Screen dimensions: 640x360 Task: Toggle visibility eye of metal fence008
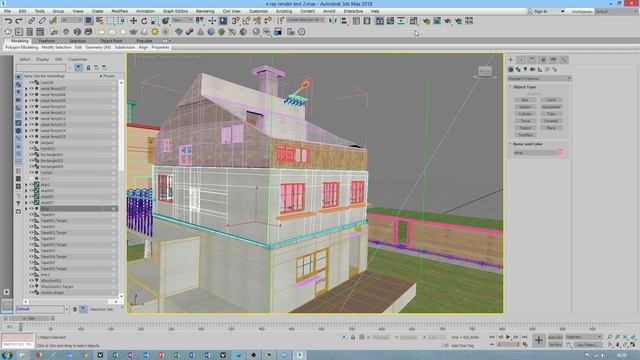click(31, 94)
